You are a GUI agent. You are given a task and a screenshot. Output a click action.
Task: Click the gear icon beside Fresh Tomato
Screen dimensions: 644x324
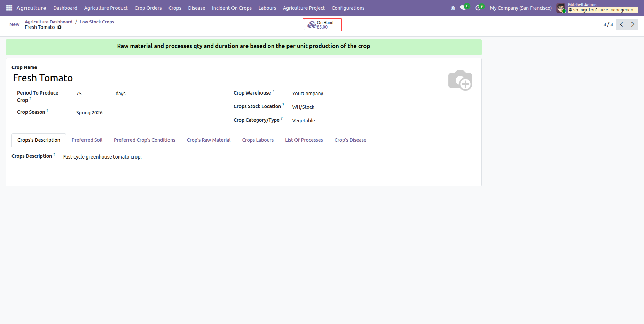click(60, 27)
